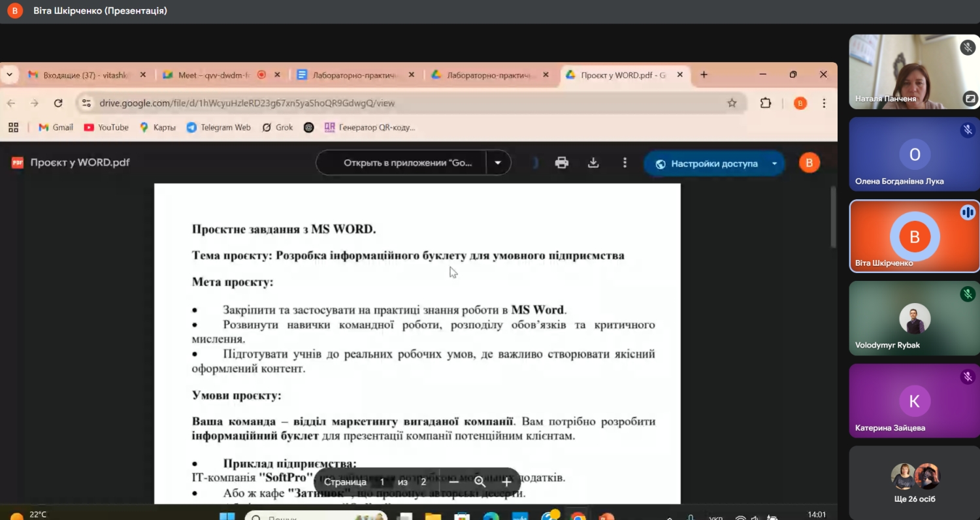This screenshot has width=980, height=520.
Task: Open the apps grid in bookmarks bar
Action: 13,127
